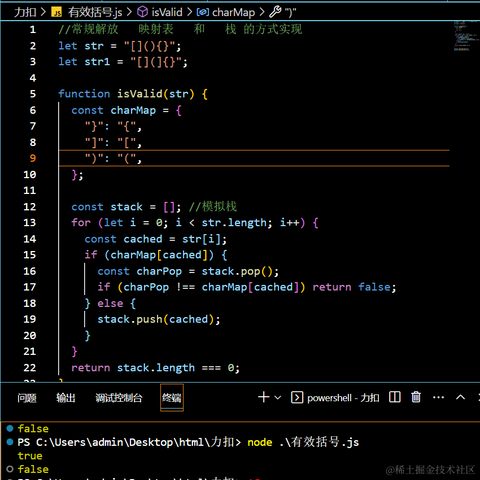Select the 终端 tab
The width and height of the screenshot is (480, 480).
pos(172,397)
